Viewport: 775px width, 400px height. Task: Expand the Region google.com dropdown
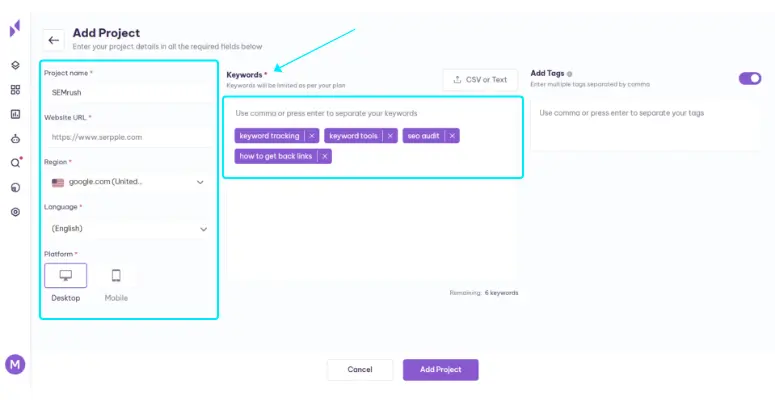click(129, 182)
